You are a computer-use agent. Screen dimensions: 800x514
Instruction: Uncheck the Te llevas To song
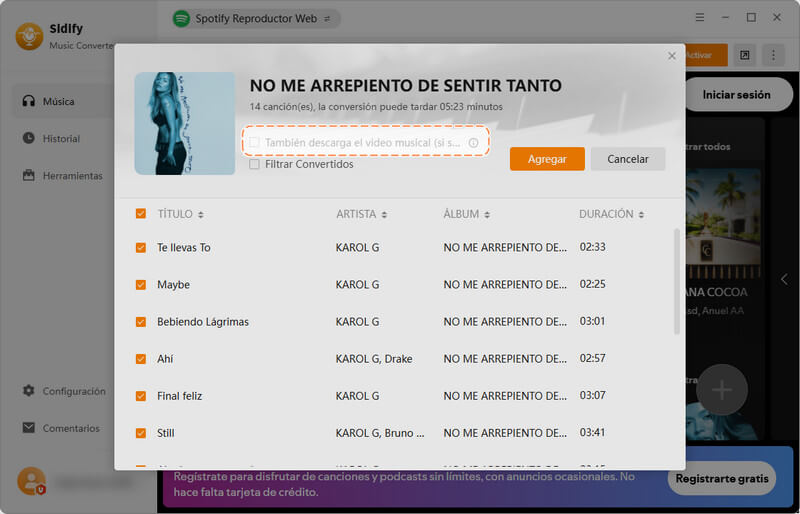pyautogui.click(x=141, y=248)
